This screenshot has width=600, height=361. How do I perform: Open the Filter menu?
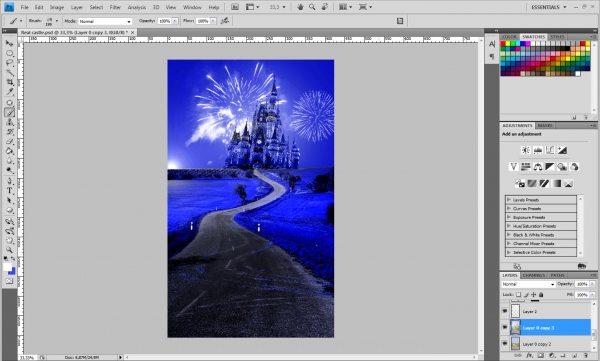[115, 7]
